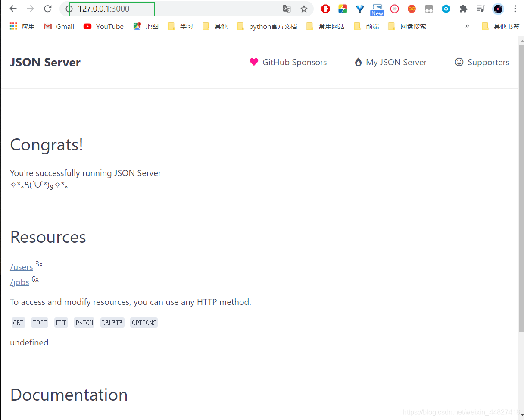Click the blue Y-shaped extension icon
The height and width of the screenshot is (420, 524).
point(360,9)
